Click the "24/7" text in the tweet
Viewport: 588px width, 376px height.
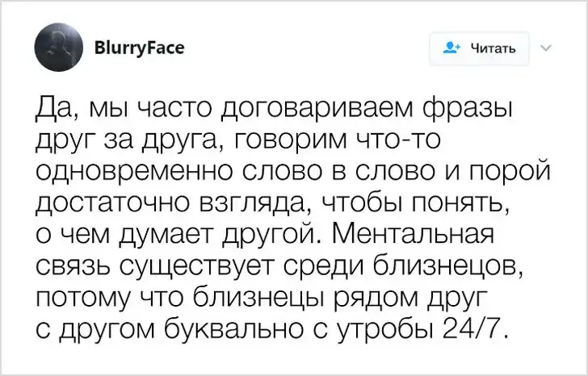point(477,329)
